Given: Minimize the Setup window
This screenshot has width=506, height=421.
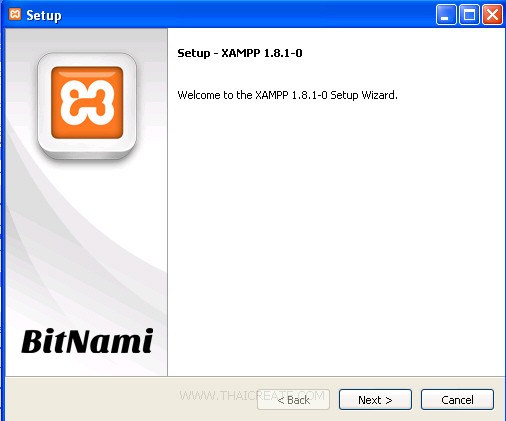Looking at the screenshot, I should point(446,15).
